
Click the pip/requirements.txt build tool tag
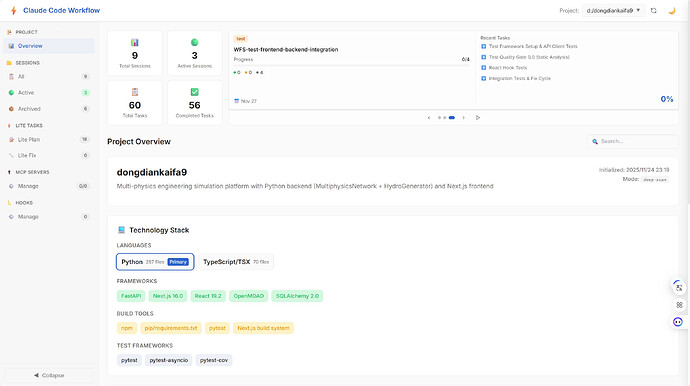pos(171,328)
